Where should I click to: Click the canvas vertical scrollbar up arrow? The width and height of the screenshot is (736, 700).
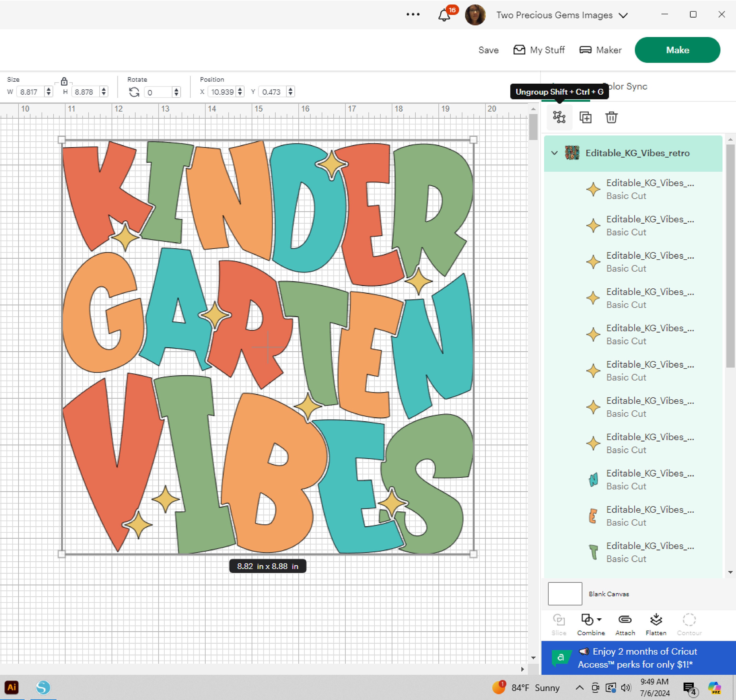(x=533, y=109)
